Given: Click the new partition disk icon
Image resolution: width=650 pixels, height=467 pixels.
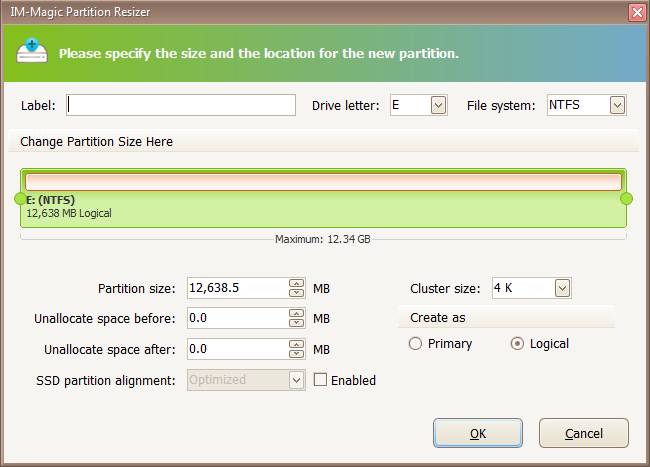Looking at the screenshot, I should tap(32, 51).
